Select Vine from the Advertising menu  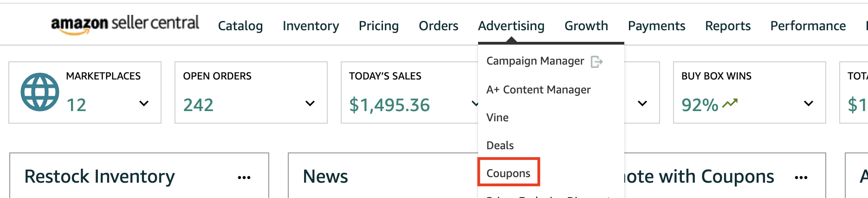click(x=498, y=118)
